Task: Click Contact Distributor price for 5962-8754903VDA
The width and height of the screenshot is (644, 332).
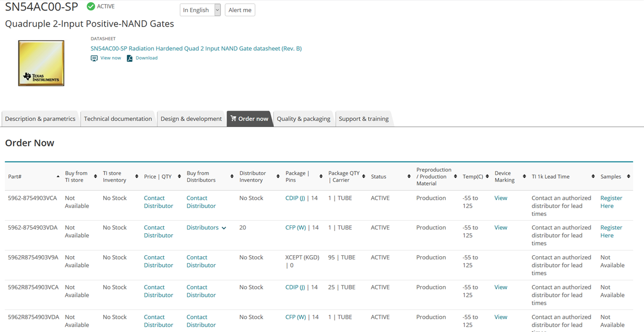Action: tap(158, 232)
